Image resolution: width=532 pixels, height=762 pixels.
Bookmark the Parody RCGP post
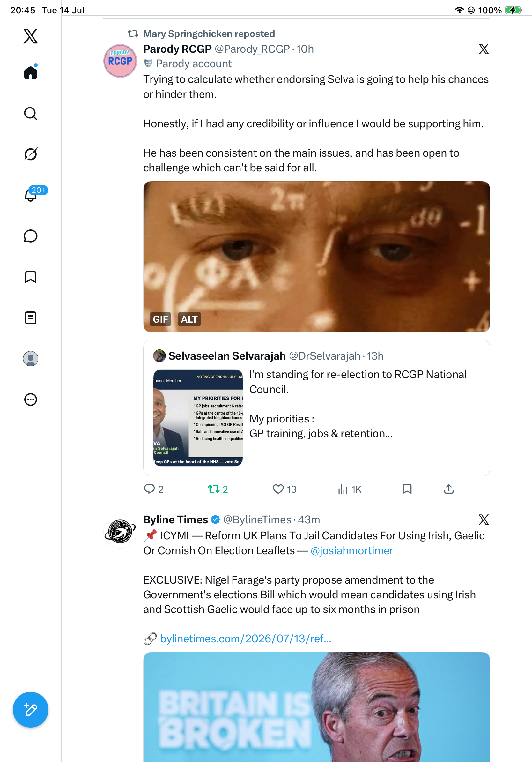pyautogui.click(x=407, y=489)
